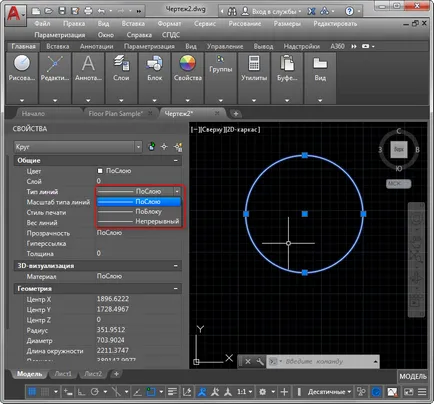Click the print icon in quick access toolbar
The width and height of the screenshot is (434, 404).
pos(88,11)
